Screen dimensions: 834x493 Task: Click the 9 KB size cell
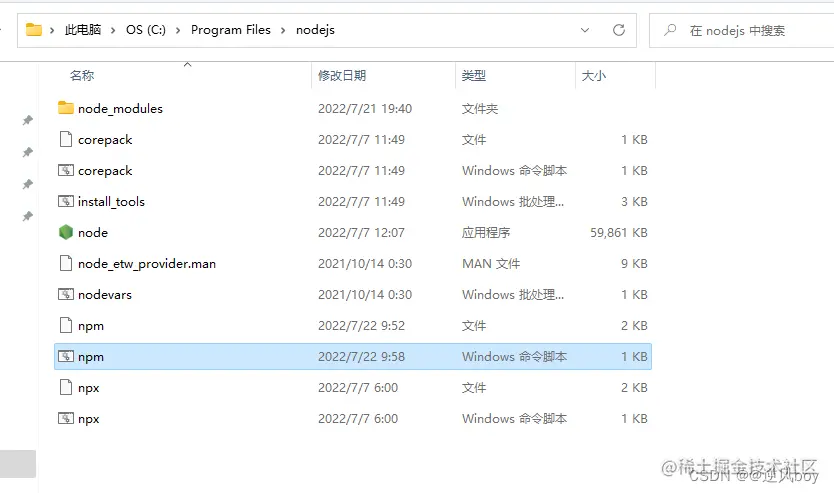(x=634, y=263)
